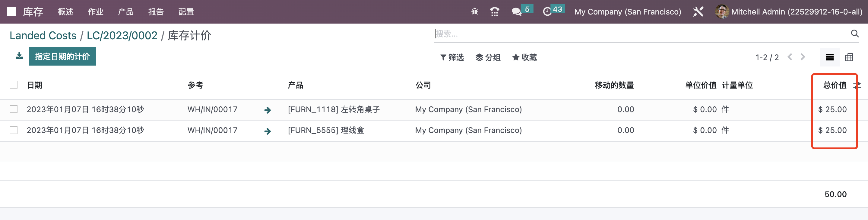Image resolution: width=868 pixels, height=220 pixels.
Task: Click the date in FURN_1118 row
Action: (85, 109)
